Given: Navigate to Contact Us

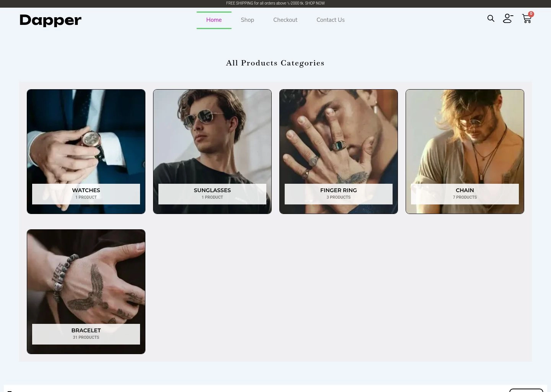Looking at the screenshot, I should (330, 20).
